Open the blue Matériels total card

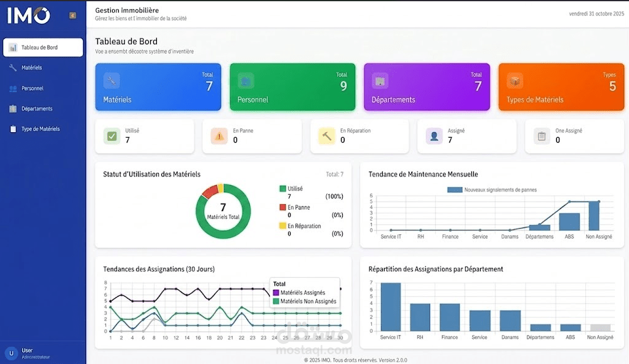pos(158,87)
